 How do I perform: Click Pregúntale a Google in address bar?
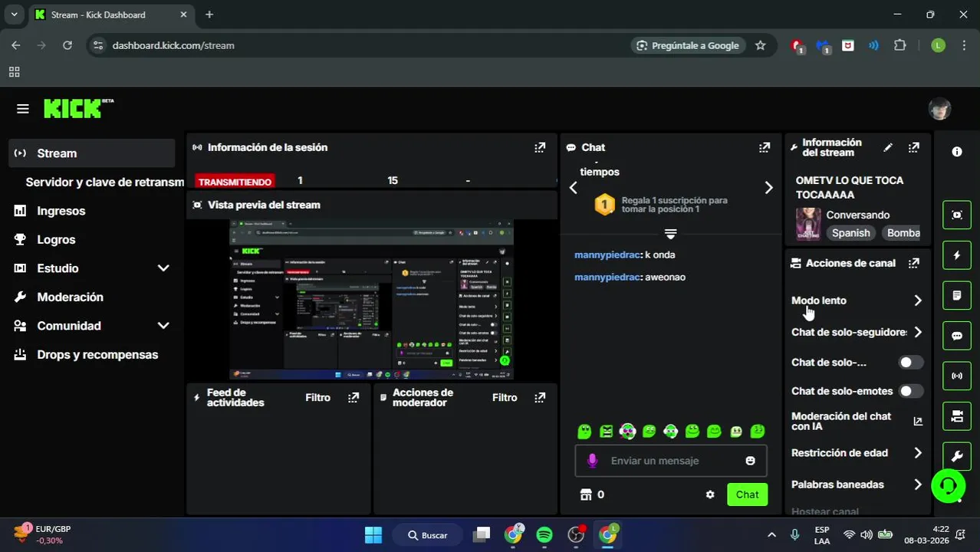point(688,45)
